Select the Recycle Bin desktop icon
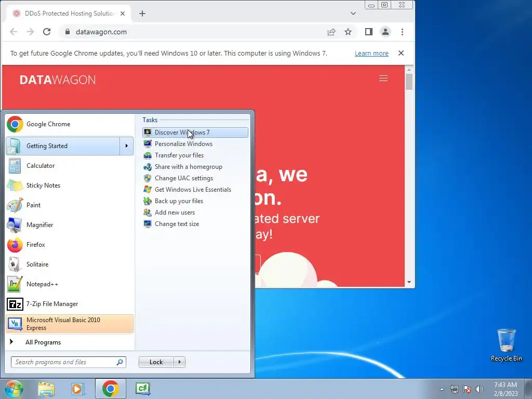Image resolution: width=532 pixels, height=399 pixels. [x=507, y=345]
